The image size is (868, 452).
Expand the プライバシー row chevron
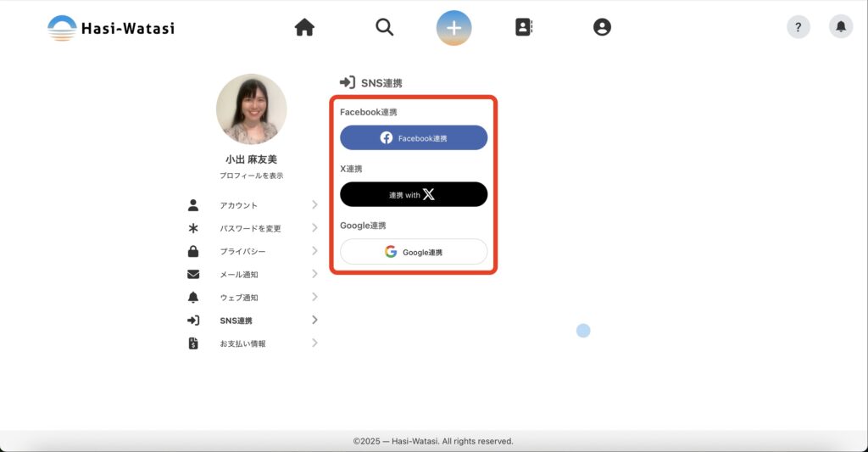point(314,251)
